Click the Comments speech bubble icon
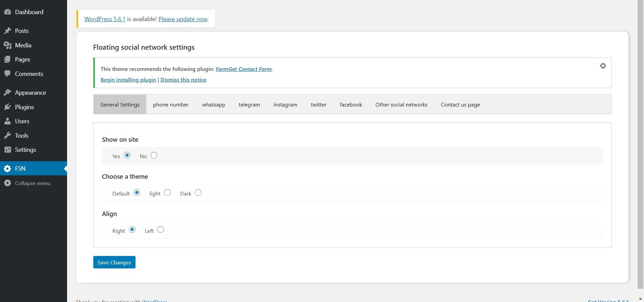The image size is (644, 302). tap(7, 74)
